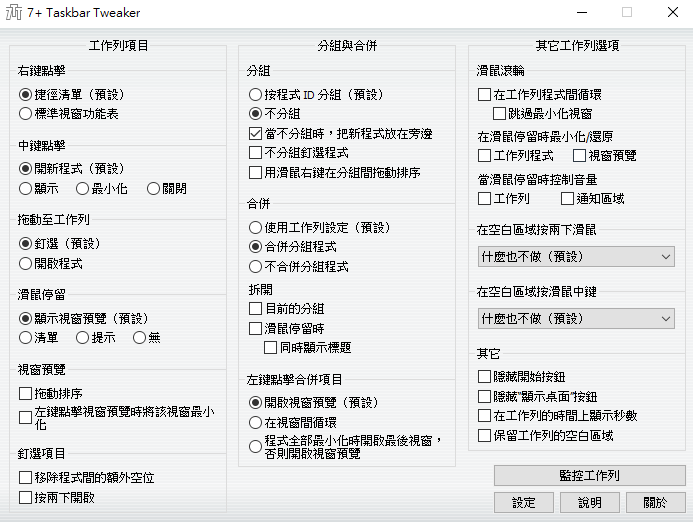
Task: Select 使用工作列設定（預設） radio
Action: 320,228
